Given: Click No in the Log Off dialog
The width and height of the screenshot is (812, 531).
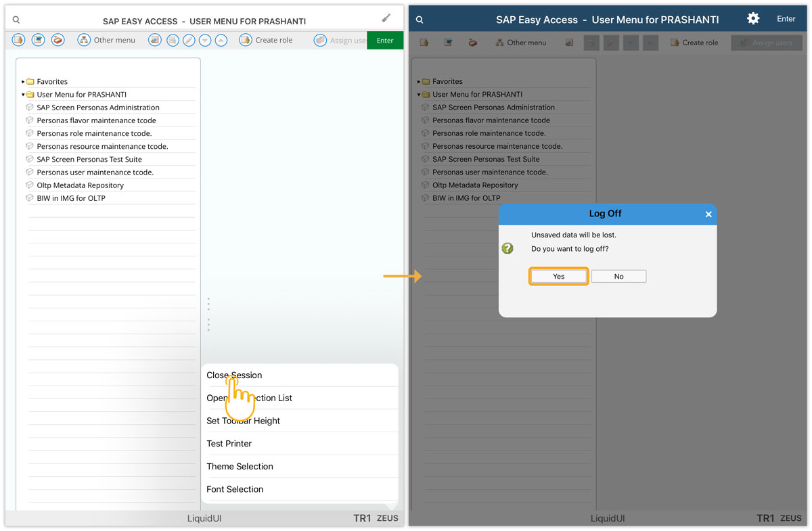Looking at the screenshot, I should point(618,276).
